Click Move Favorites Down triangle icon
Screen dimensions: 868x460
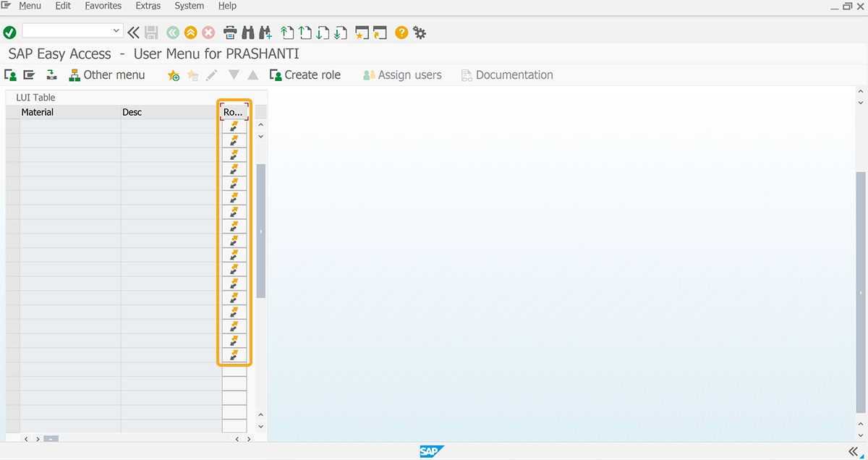(x=234, y=74)
